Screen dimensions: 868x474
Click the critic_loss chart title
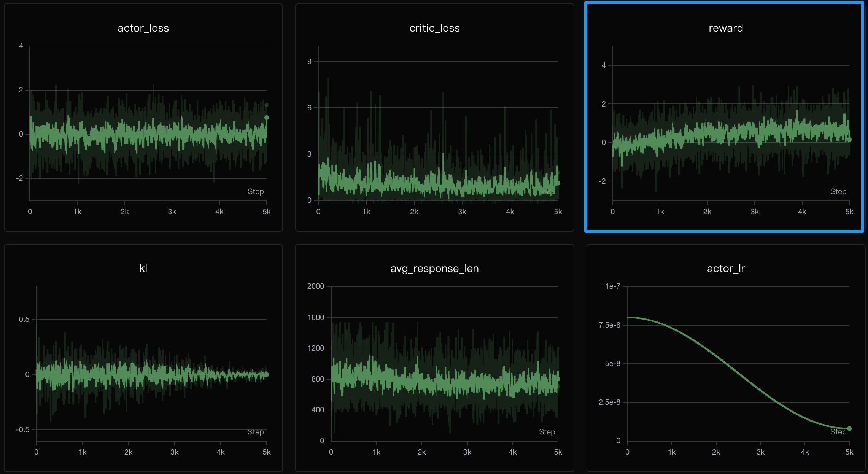(434, 28)
